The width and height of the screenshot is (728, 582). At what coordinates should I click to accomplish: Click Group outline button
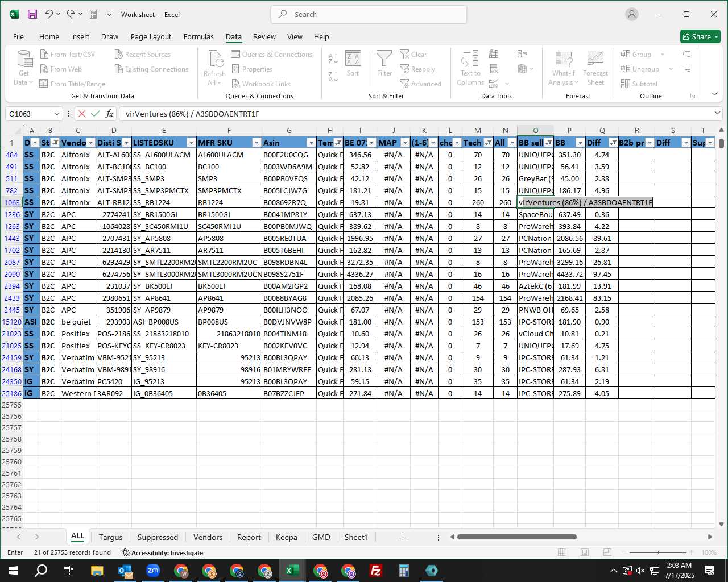tap(636, 55)
